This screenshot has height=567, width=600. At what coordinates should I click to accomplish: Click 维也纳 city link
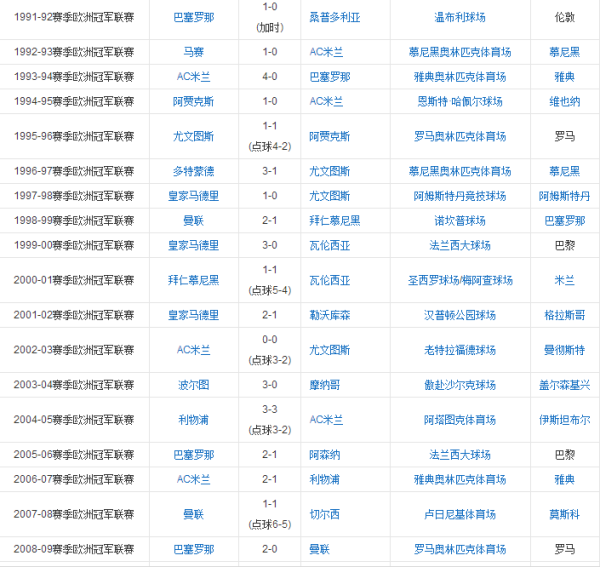pyautogui.click(x=565, y=101)
